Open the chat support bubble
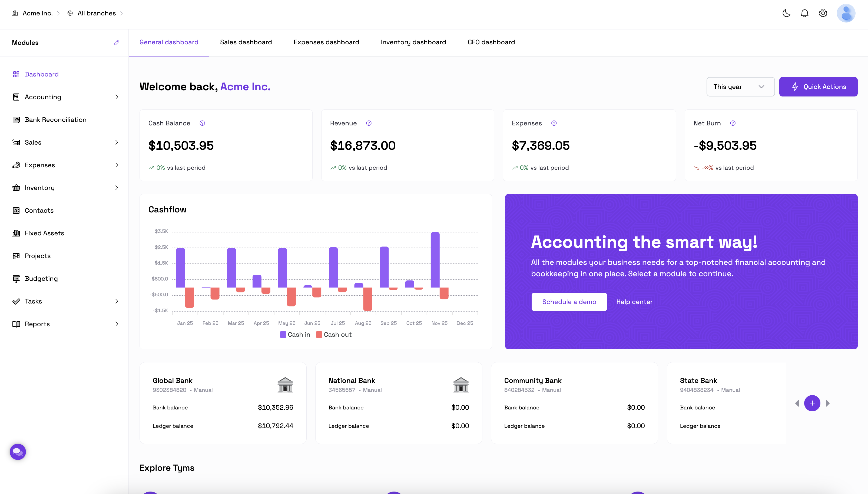The height and width of the screenshot is (494, 868). [18, 452]
